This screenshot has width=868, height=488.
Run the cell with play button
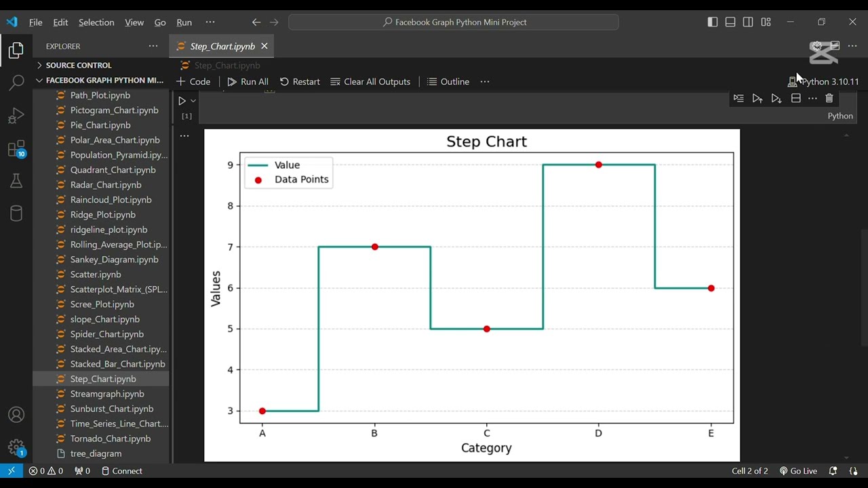point(182,101)
